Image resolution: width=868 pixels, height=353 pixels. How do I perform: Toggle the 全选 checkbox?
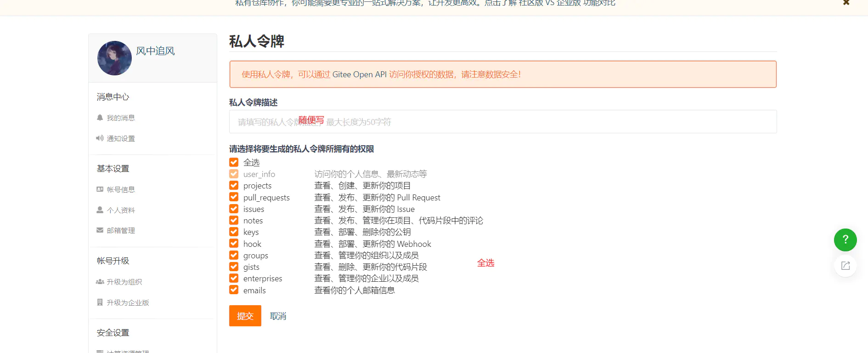point(234,162)
